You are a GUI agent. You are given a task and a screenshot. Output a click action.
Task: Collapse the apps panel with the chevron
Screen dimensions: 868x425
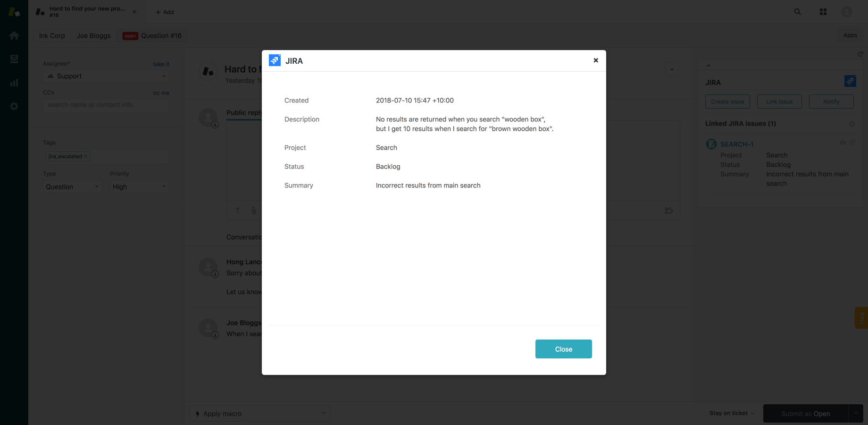tap(709, 65)
